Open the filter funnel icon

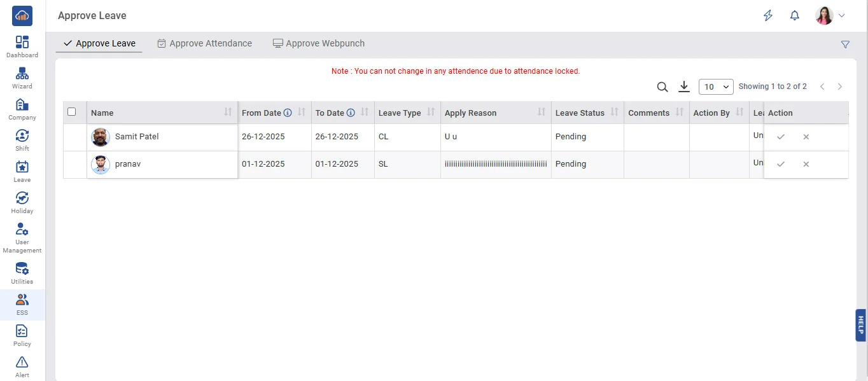tap(845, 45)
